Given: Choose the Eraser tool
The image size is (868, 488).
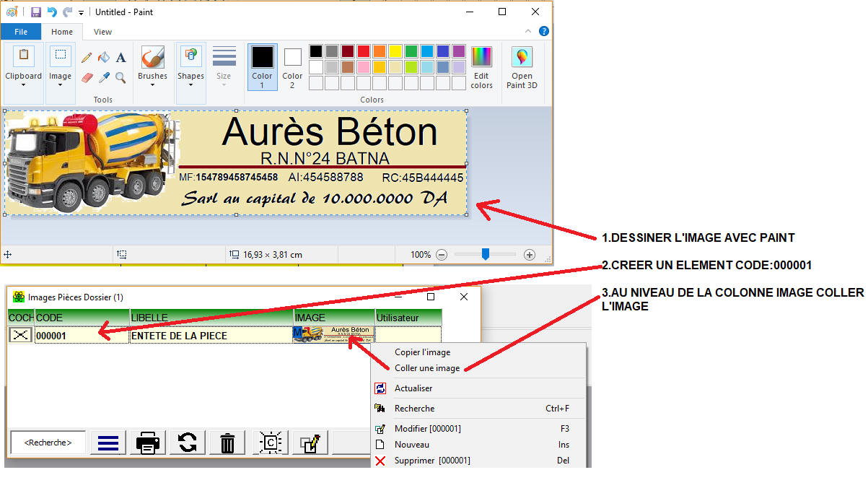Looking at the screenshot, I should click(87, 77).
